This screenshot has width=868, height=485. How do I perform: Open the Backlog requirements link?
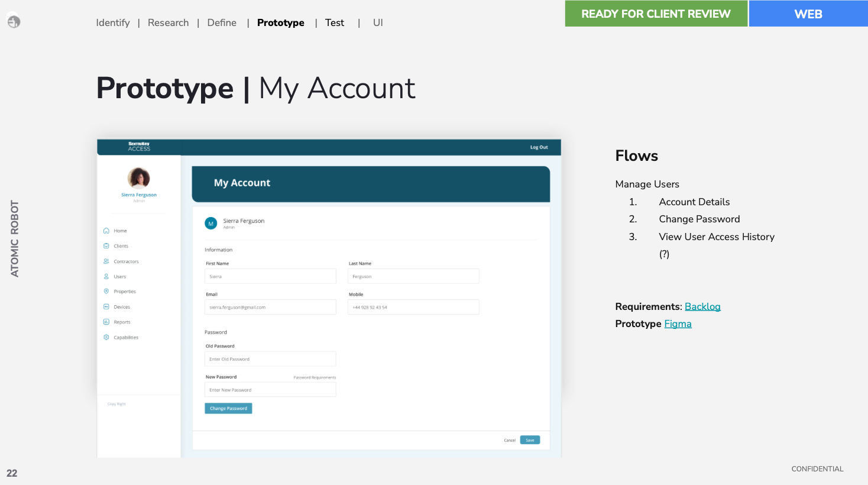tap(702, 306)
